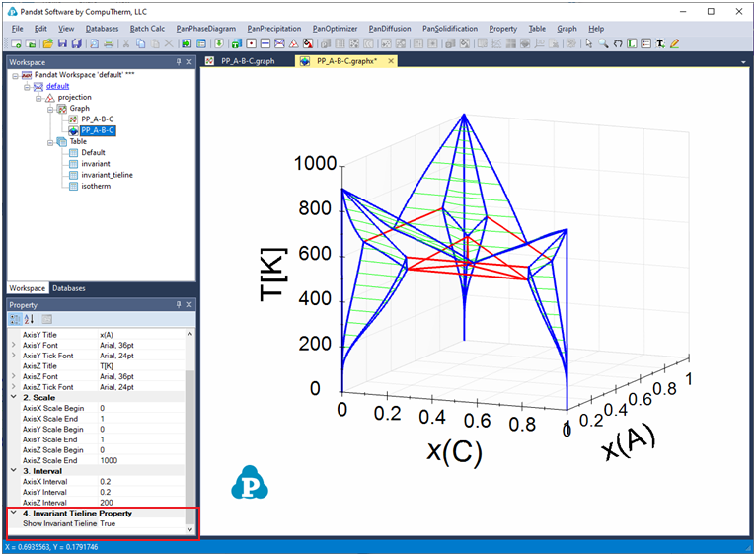The height and width of the screenshot is (556, 756).
Task: Click the yellow pencil edit icon
Action: (x=675, y=43)
